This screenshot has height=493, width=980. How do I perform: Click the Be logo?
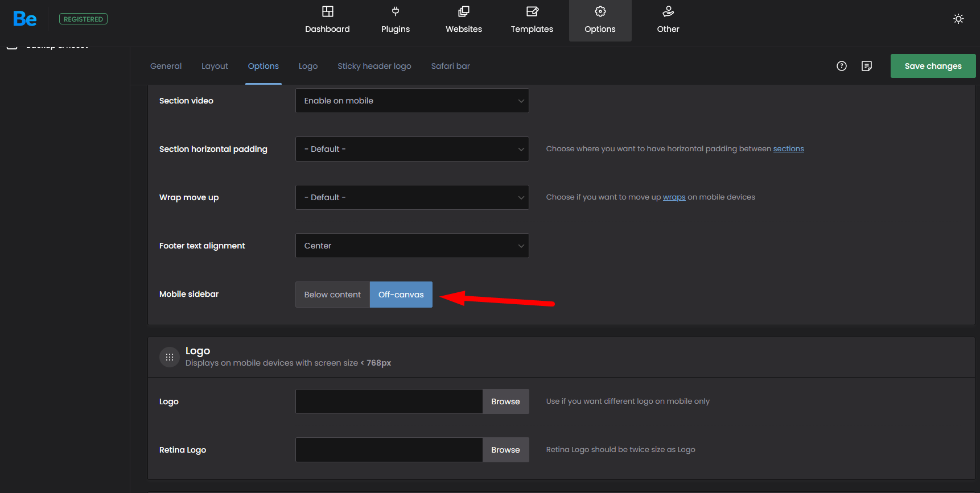25,19
